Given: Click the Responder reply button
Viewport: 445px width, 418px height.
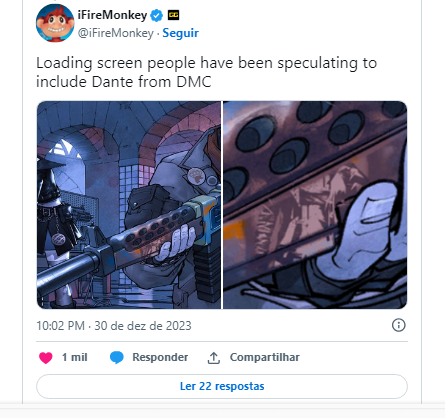Looking at the screenshot, I should pos(160,357).
